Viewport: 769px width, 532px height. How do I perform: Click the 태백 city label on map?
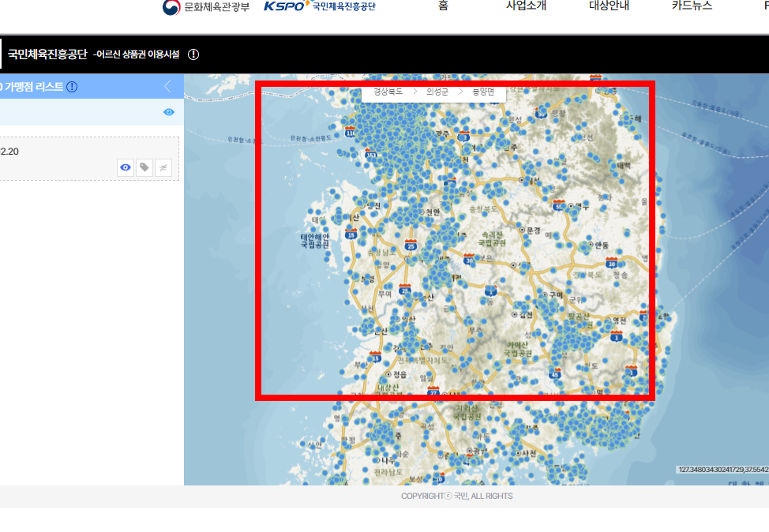[624, 166]
